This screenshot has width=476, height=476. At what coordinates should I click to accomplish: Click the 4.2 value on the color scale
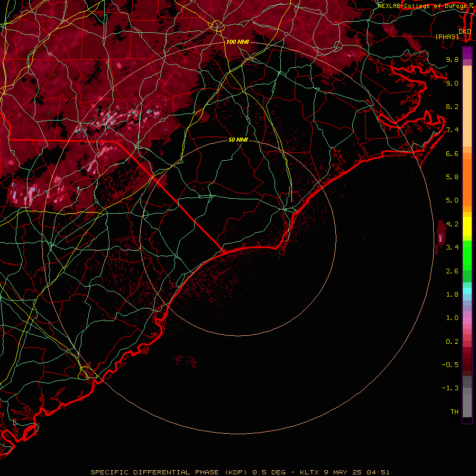tap(452, 224)
